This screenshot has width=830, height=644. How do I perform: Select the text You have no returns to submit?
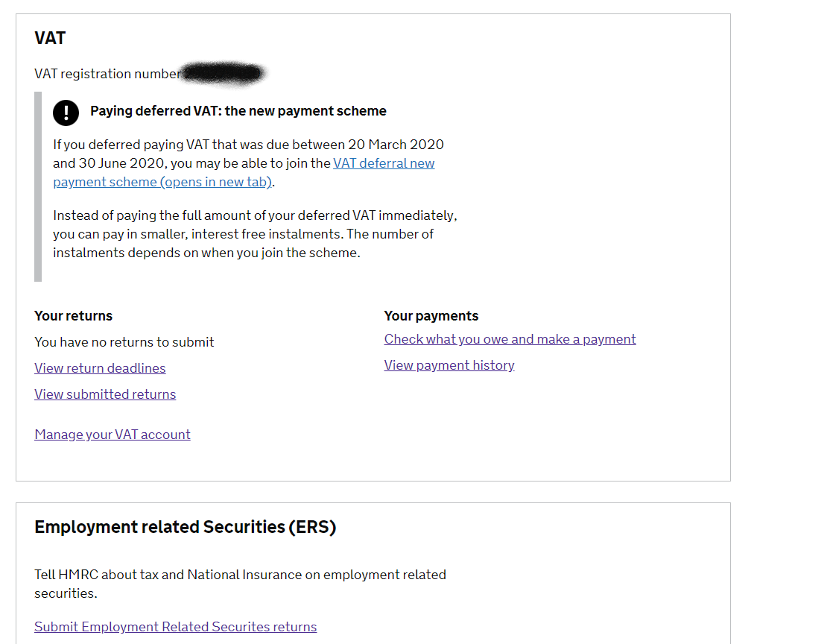click(124, 341)
